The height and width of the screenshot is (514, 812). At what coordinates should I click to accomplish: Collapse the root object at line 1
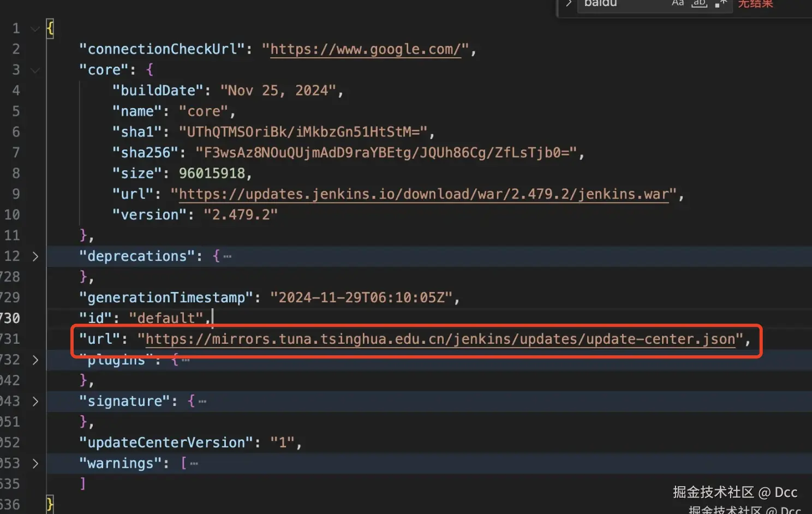click(35, 28)
